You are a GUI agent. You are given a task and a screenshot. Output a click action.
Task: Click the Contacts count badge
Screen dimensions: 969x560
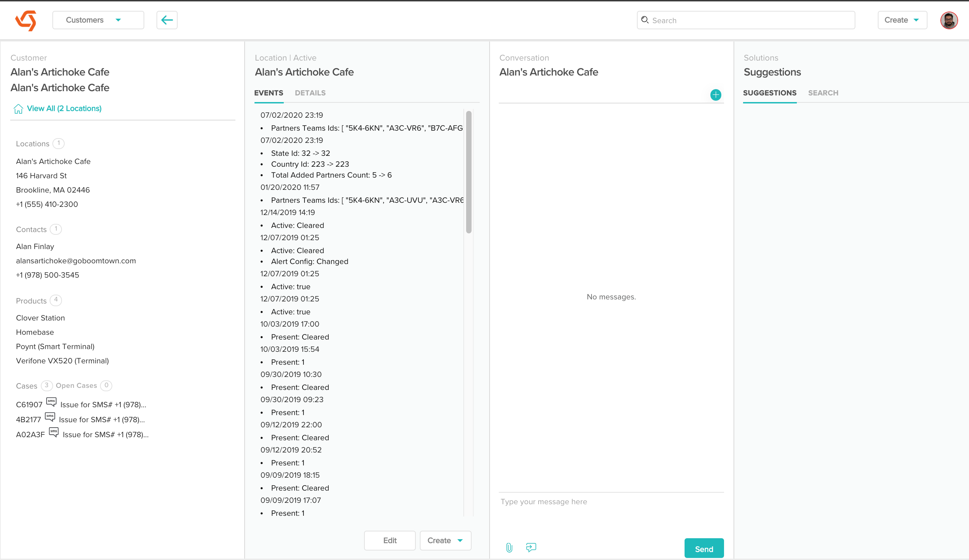click(x=56, y=229)
